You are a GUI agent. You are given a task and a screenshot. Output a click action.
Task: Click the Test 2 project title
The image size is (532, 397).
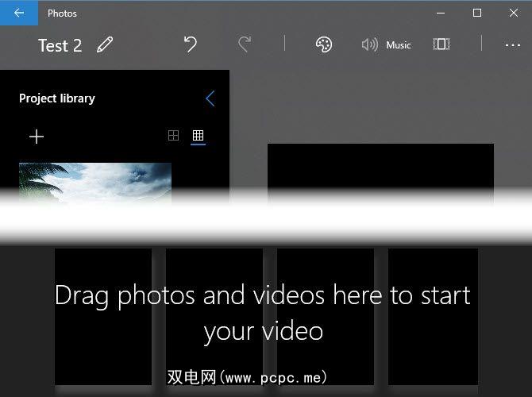(60, 45)
